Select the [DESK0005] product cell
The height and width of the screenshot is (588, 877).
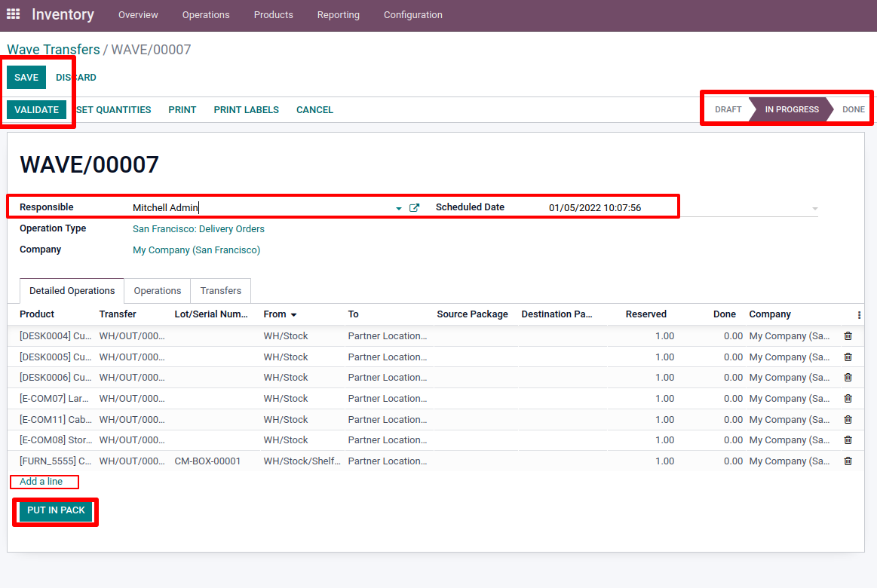(x=55, y=357)
